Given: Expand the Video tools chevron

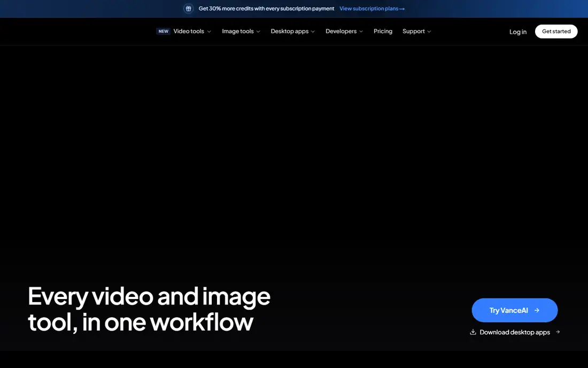Looking at the screenshot, I should [209, 32].
